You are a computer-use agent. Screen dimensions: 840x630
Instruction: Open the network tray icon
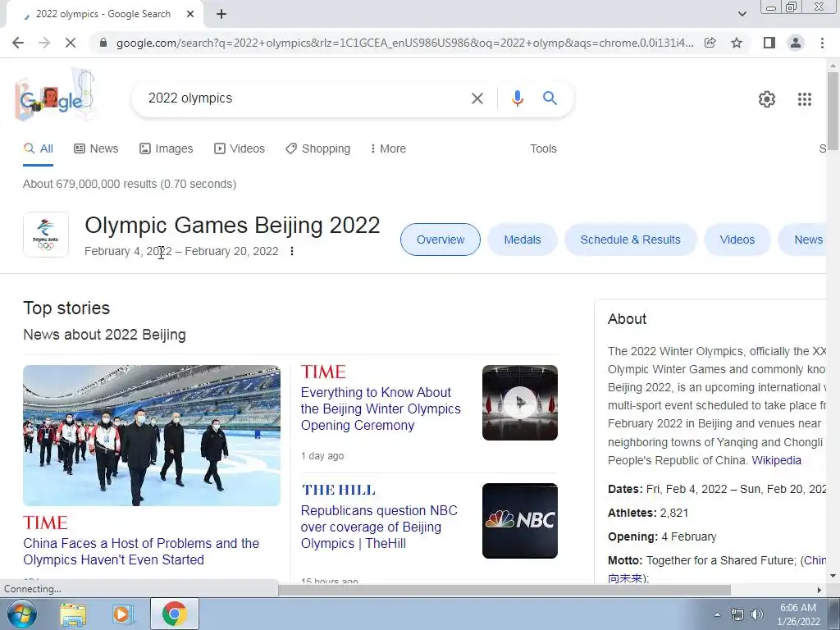(737, 614)
